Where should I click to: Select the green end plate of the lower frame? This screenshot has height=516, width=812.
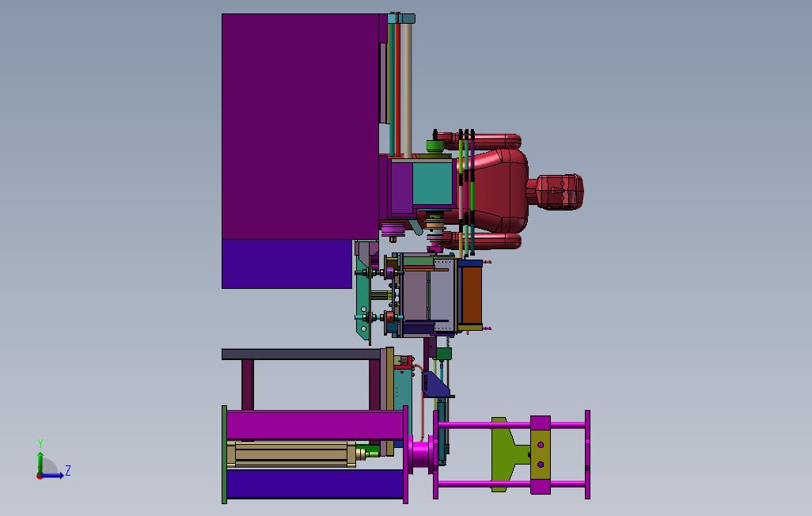coord(224,454)
